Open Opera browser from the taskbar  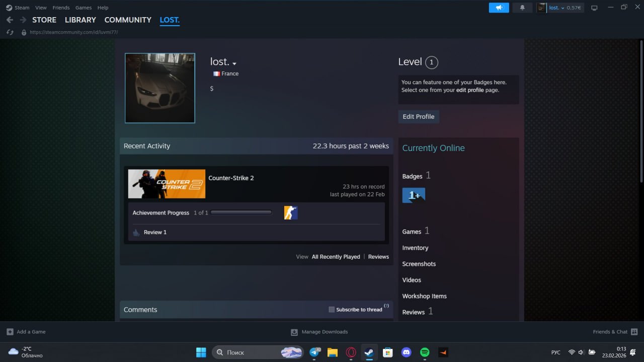coord(351,352)
